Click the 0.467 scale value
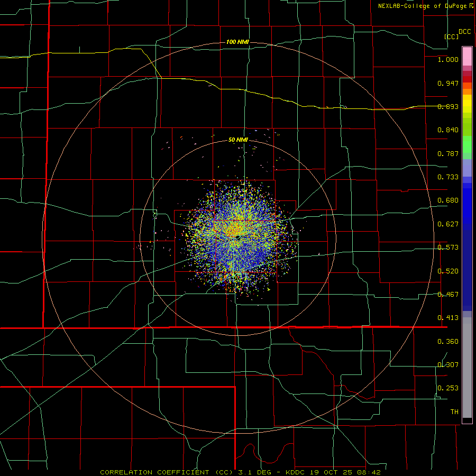Image resolution: width=476 pixels, height=476 pixels. (x=448, y=295)
